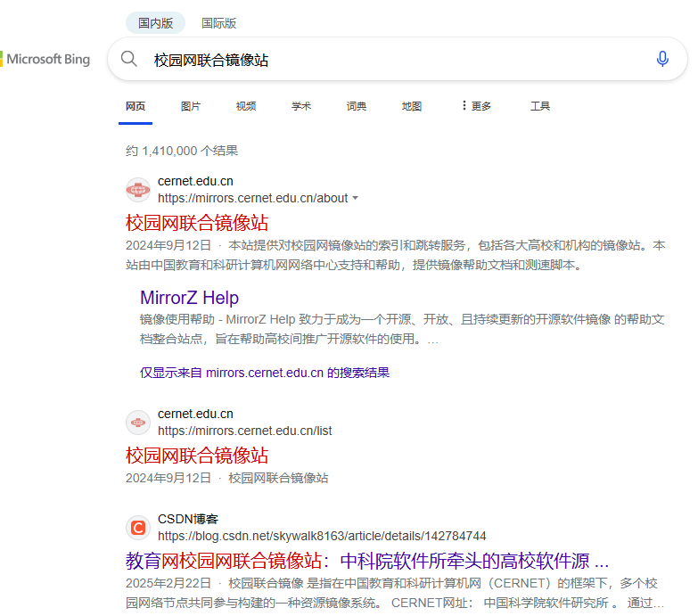Open the CSDN article 教育网校园网联合镜像站
The height and width of the screenshot is (616, 698).
[x=366, y=561]
